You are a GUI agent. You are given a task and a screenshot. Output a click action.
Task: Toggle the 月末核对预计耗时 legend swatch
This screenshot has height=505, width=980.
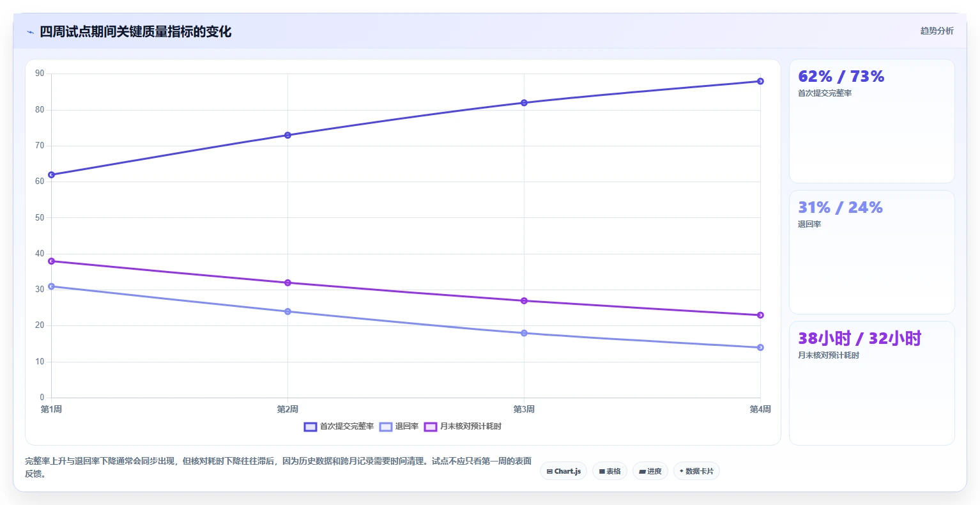point(431,427)
